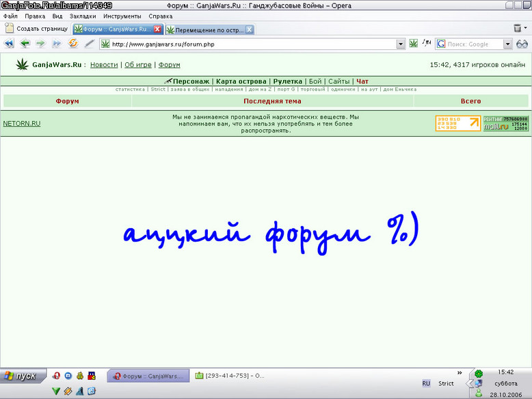Click the Создать страницу button
The height and width of the screenshot is (399, 532).
pyautogui.click(x=36, y=29)
